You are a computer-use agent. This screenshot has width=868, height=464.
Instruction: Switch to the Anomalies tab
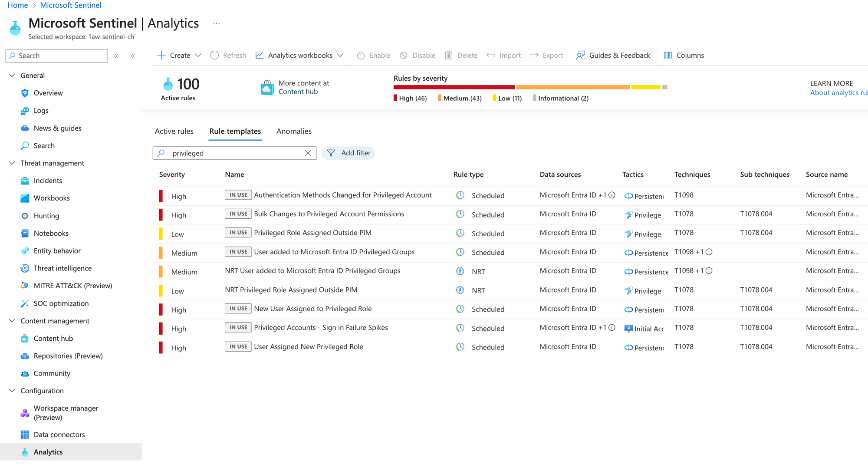point(294,131)
